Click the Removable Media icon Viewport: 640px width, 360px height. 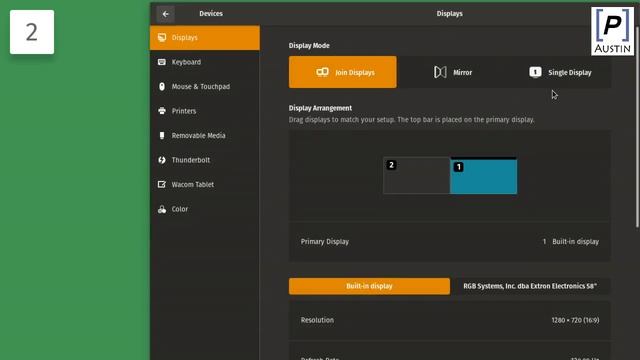point(162,136)
